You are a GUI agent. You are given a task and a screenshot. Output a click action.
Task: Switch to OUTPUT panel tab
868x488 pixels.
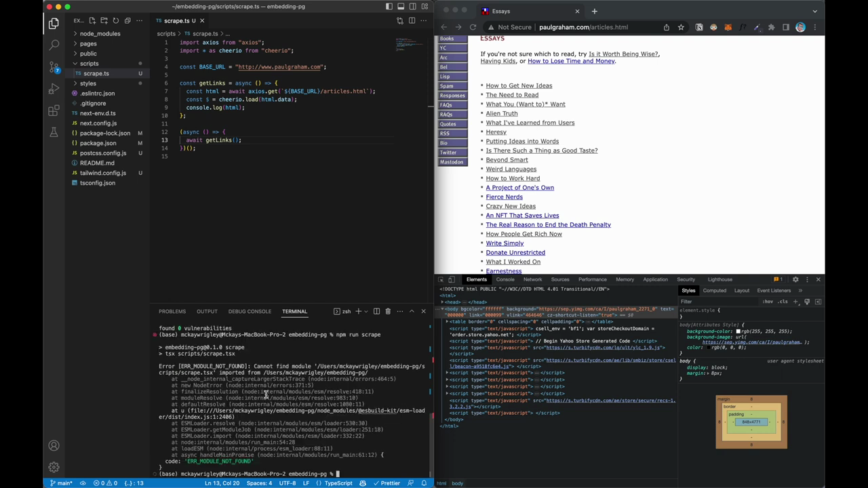207,311
